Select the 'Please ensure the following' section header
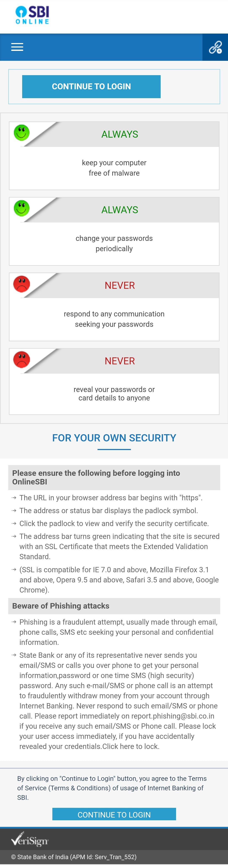228x868 pixels. tap(114, 477)
